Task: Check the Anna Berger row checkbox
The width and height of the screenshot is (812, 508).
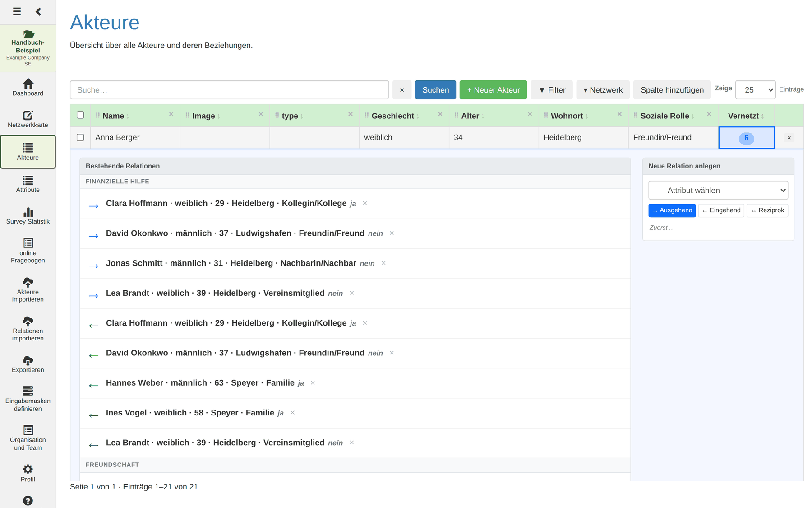Action: [80, 137]
